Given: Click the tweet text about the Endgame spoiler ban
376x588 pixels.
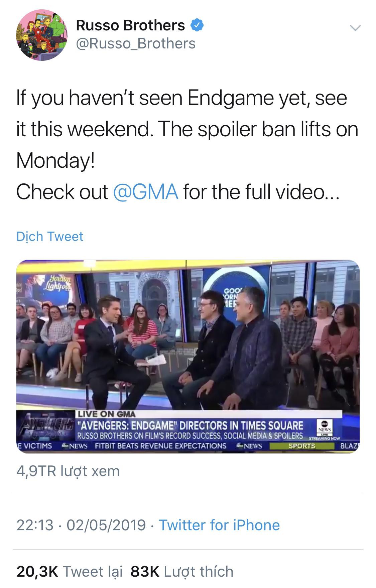Looking at the screenshot, I should tap(187, 129).
